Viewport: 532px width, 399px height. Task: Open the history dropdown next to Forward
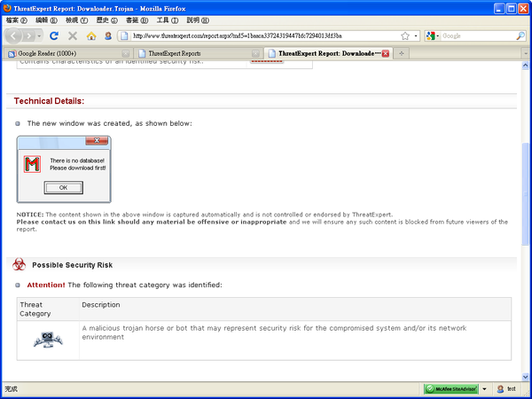[39, 35]
